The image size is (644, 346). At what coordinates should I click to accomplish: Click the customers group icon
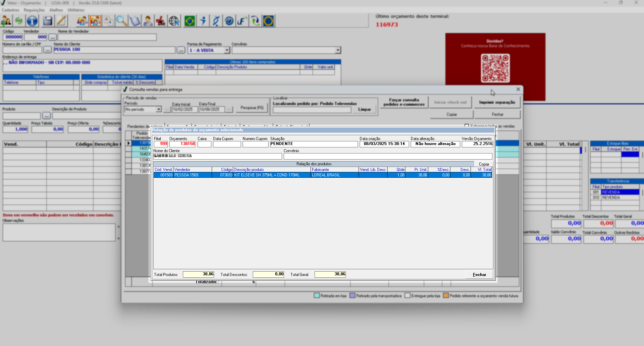[x=82, y=21]
